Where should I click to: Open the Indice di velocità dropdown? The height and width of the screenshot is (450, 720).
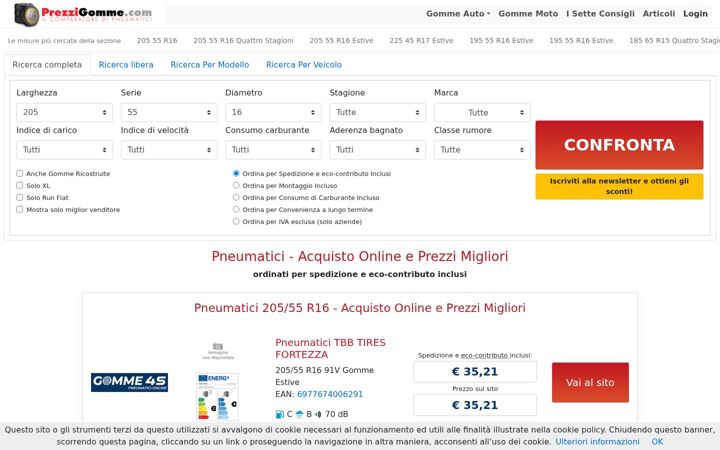coord(169,150)
